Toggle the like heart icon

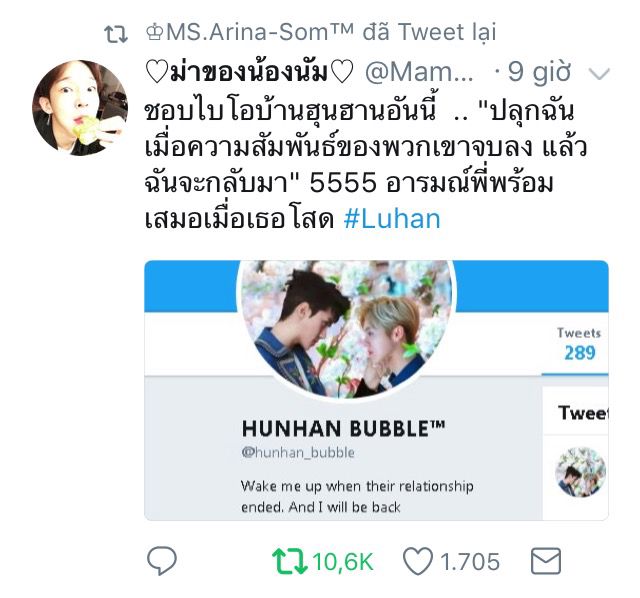click(x=418, y=562)
